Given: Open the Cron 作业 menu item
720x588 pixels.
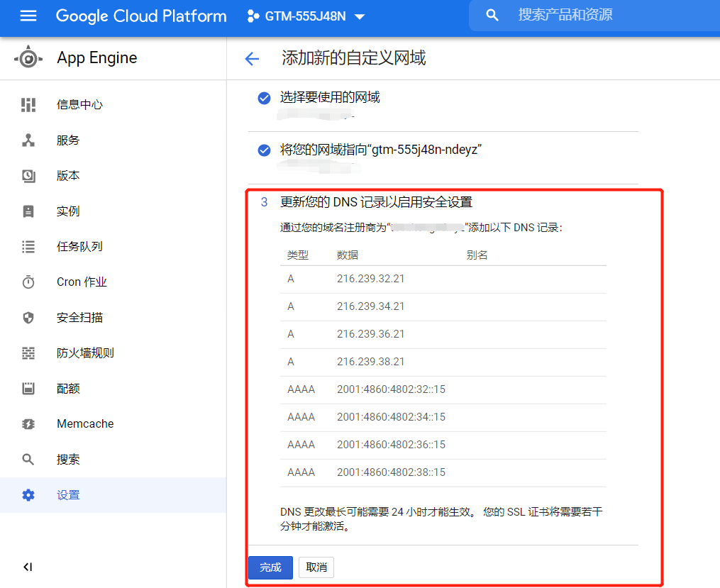Looking at the screenshot, I should click(x=113, y=282).
